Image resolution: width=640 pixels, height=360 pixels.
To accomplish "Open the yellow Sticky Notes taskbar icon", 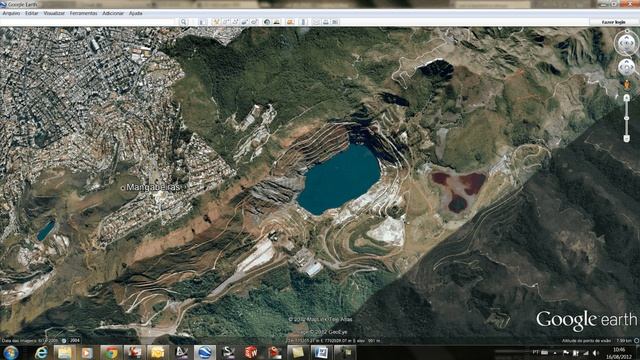I will [x=298, y=352].
